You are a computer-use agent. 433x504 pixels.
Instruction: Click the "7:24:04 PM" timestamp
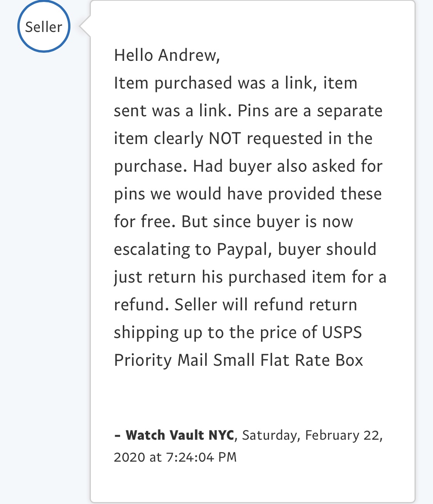pyautogui.click(x=201, y=457)
